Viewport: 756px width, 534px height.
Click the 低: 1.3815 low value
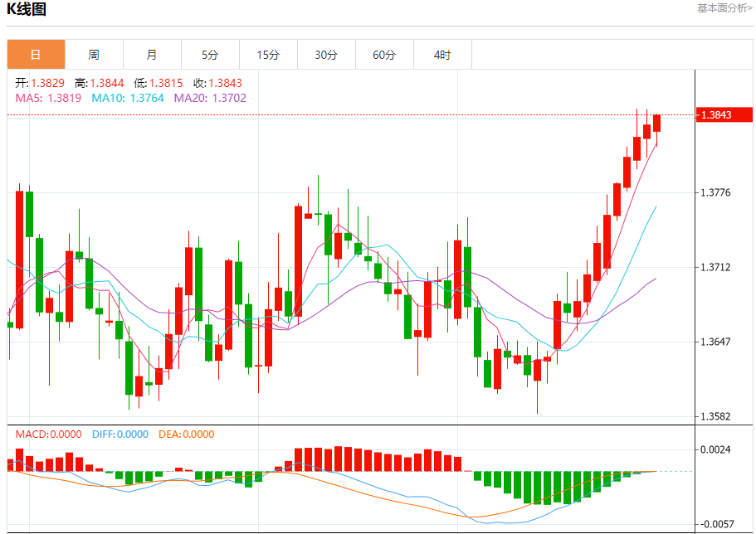(x=159, y=83)
